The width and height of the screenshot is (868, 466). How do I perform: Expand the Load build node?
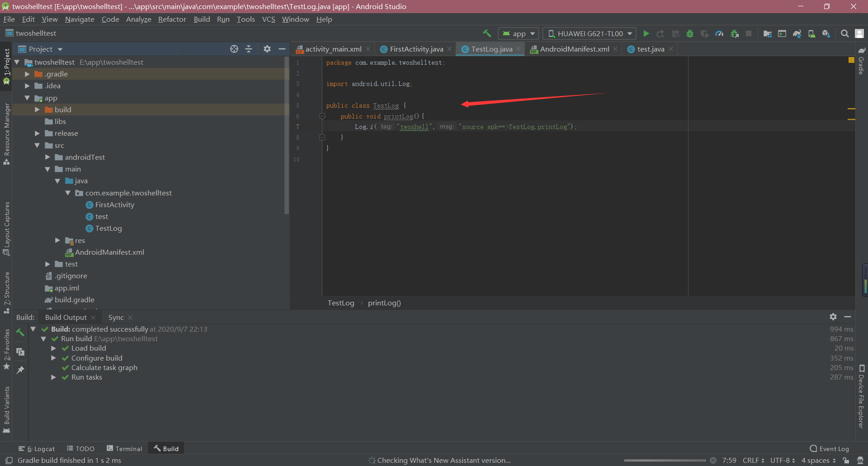pos(53,348)
